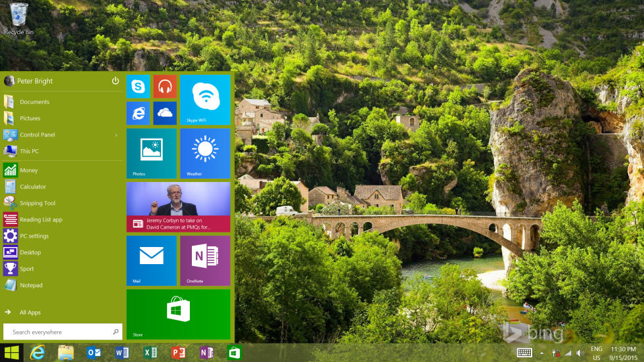
Task: Open the Photos tile
Action: (151, 153)
